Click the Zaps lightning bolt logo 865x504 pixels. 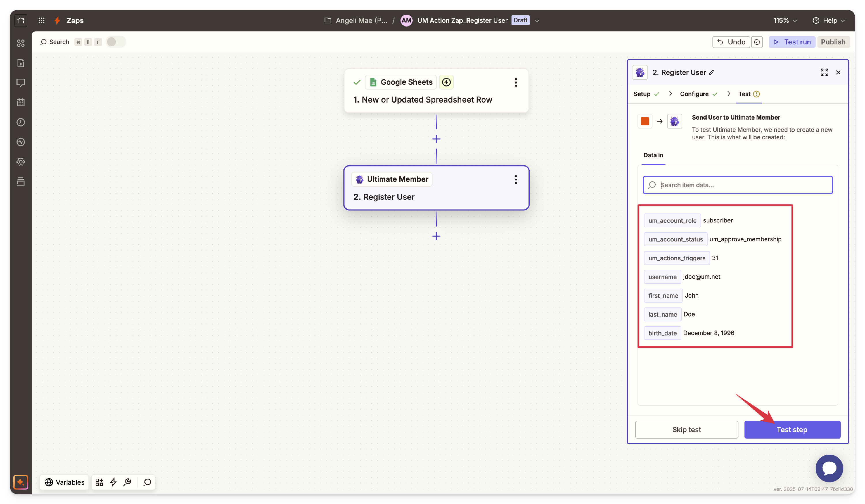[x=58, y=20]
